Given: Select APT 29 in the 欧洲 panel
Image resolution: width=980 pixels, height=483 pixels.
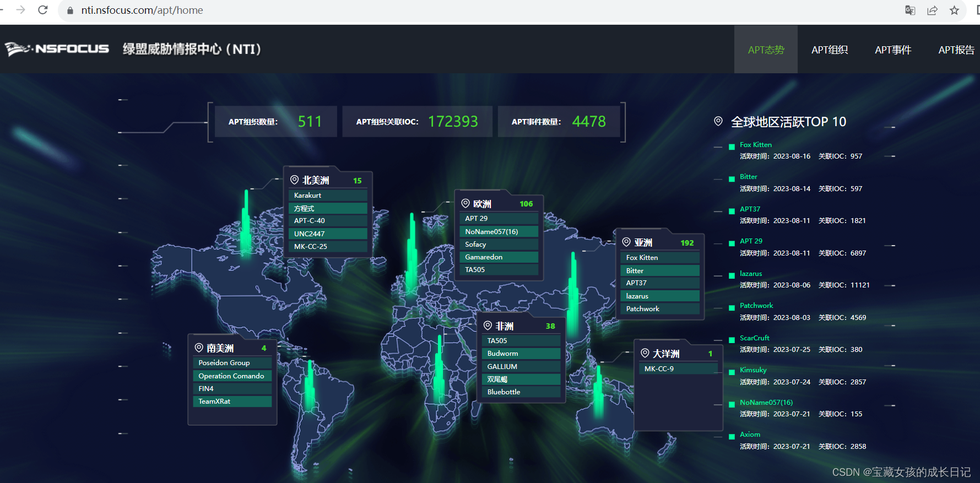Looking at the screenshot, I should point(499,219).
